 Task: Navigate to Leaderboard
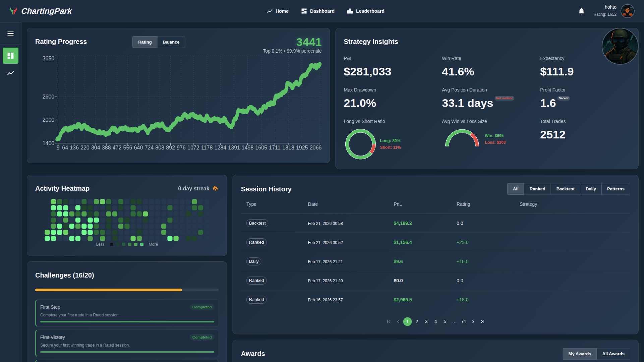click(366, 11)
